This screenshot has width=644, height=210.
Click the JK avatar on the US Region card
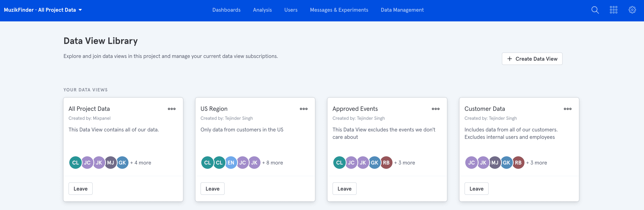click(254, 163)
